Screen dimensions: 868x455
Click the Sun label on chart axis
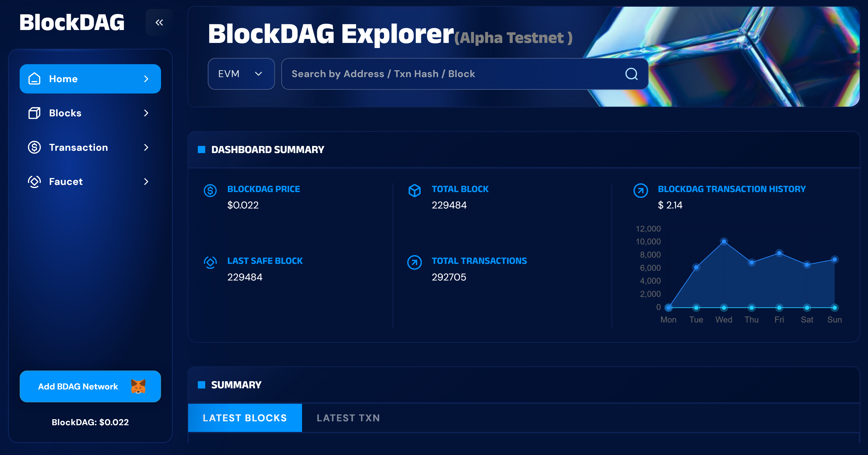pos(834,319)
